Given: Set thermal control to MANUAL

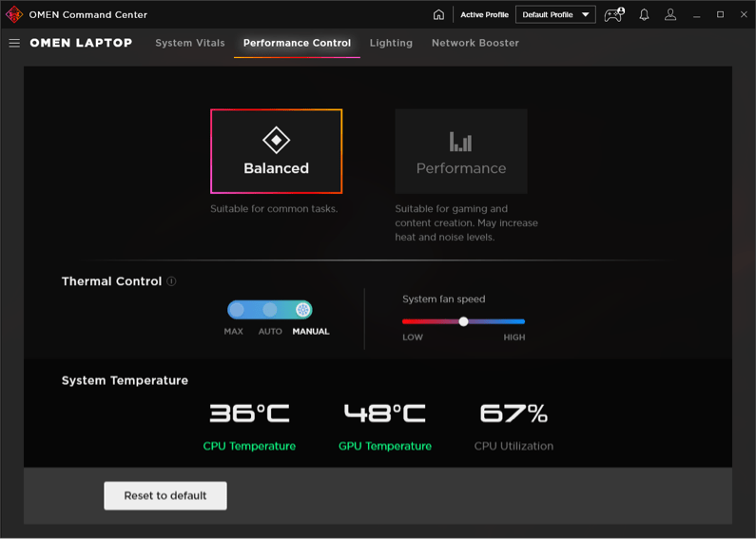Looking at the screenshot, I should point(302,310).
